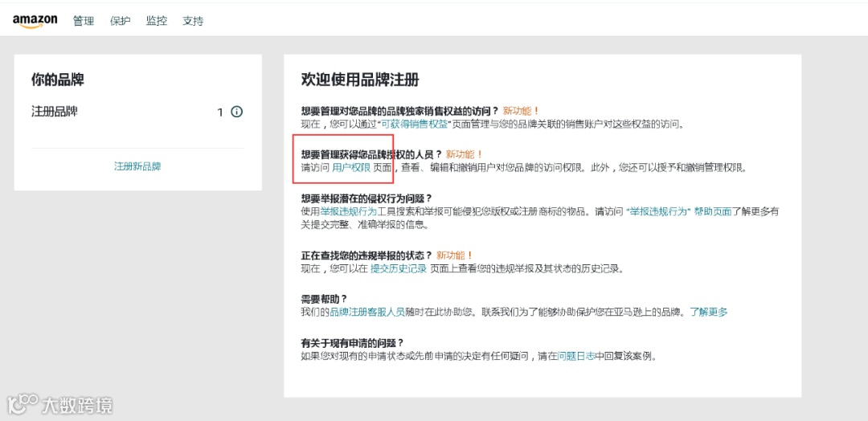Click the 品牌注册客服人员 link
Screen dimensions: 868x421
click(x=367, y=313)
